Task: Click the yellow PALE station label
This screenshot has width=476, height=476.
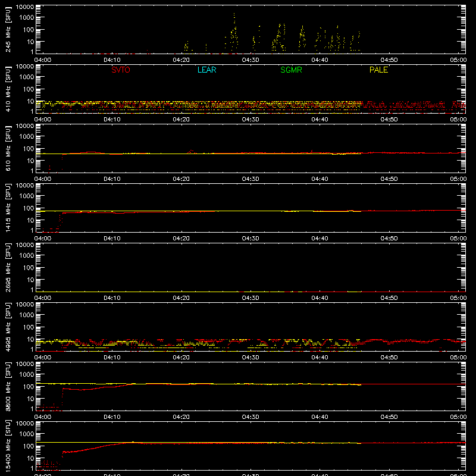Action: click(378, 70)
